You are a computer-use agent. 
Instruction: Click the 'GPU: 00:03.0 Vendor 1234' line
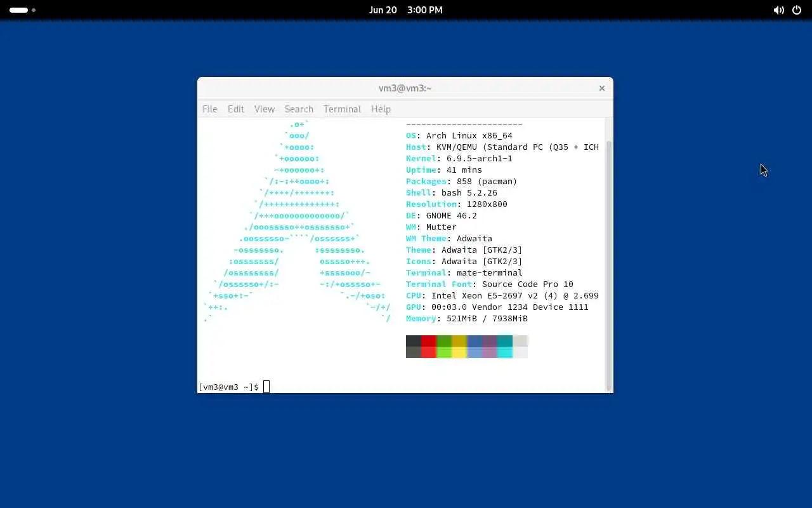click(x=497, y=307)
